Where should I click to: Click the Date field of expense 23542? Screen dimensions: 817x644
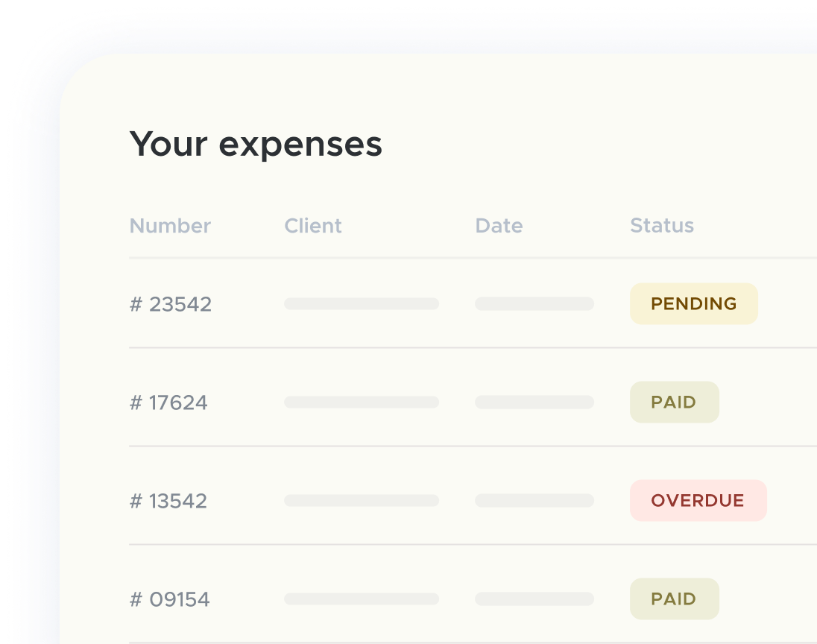[x=534, y=303]
